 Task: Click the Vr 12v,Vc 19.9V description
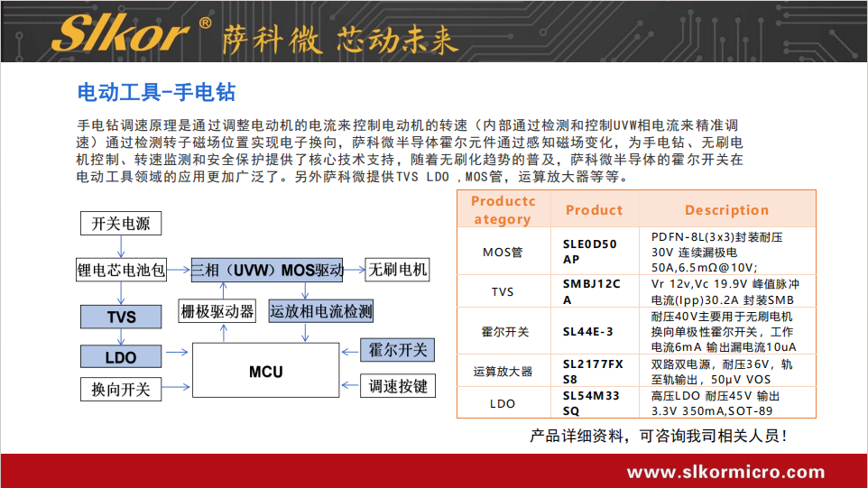pos(725,291)
